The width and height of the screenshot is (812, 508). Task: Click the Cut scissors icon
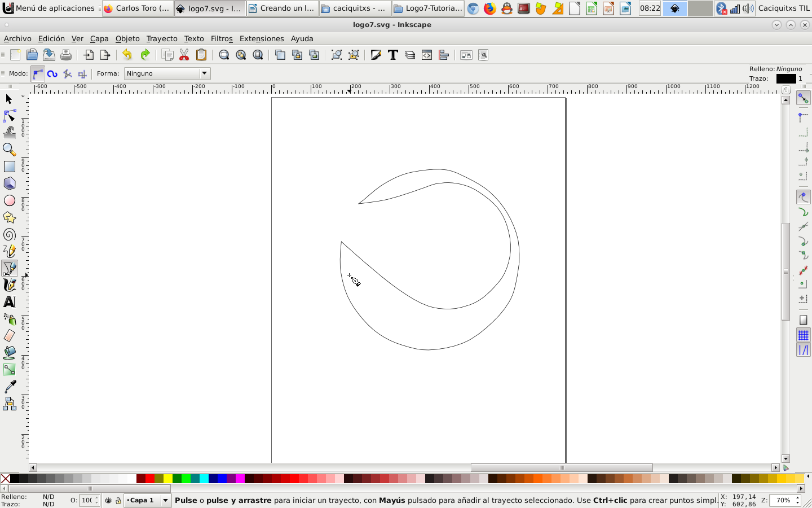(x=184, y=55)
